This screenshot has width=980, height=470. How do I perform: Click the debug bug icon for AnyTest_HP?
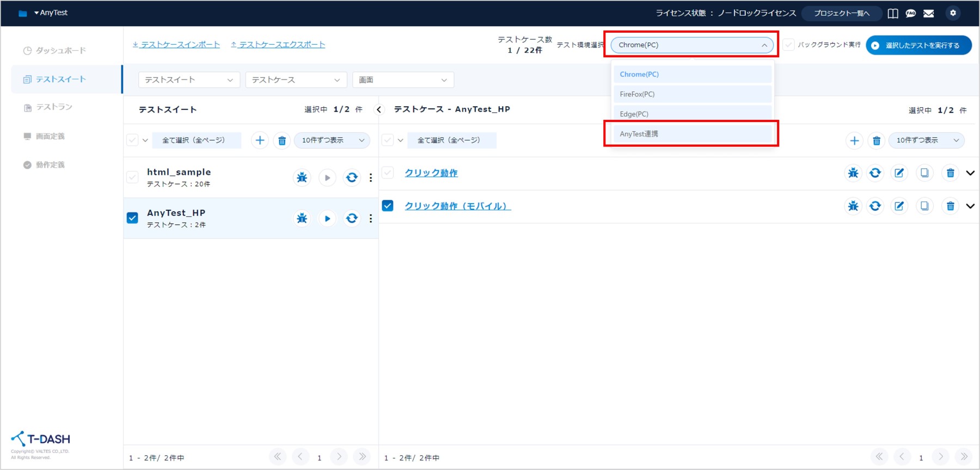[x=302, y=218]
